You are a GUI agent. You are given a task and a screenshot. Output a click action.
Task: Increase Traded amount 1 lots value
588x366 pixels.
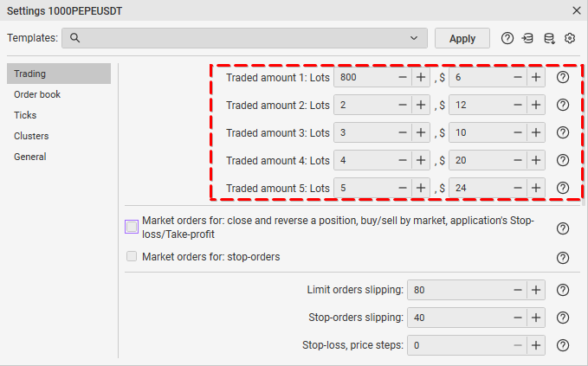click(x=421, y=77)
